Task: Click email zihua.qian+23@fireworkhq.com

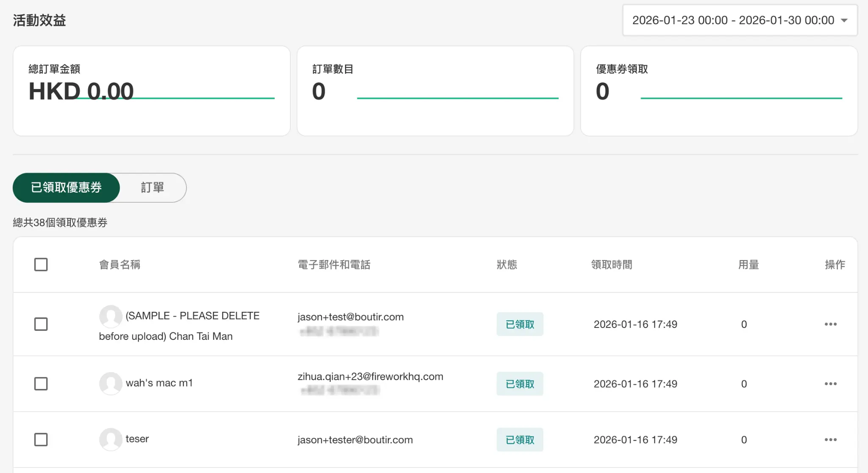Action: point(370,376)
